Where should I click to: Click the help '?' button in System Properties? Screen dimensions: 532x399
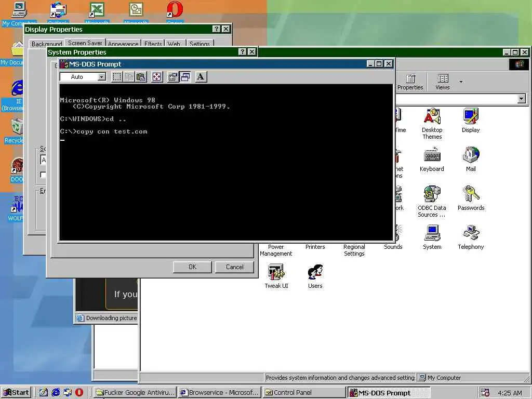[x=242, y=51]
